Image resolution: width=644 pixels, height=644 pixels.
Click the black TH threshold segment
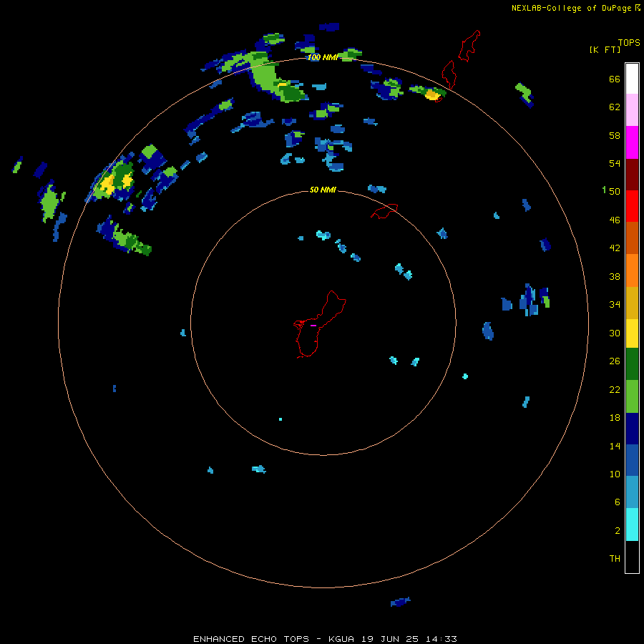632,557
